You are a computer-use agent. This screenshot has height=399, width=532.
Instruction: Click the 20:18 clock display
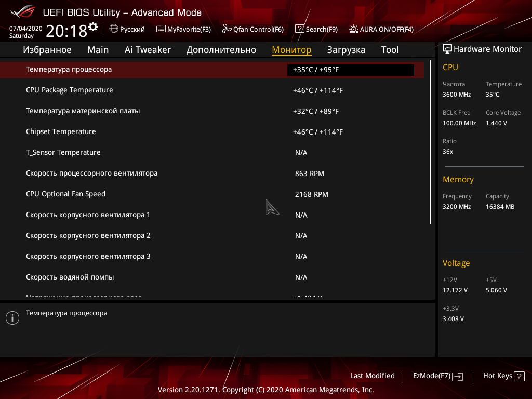tap(66, 31)
